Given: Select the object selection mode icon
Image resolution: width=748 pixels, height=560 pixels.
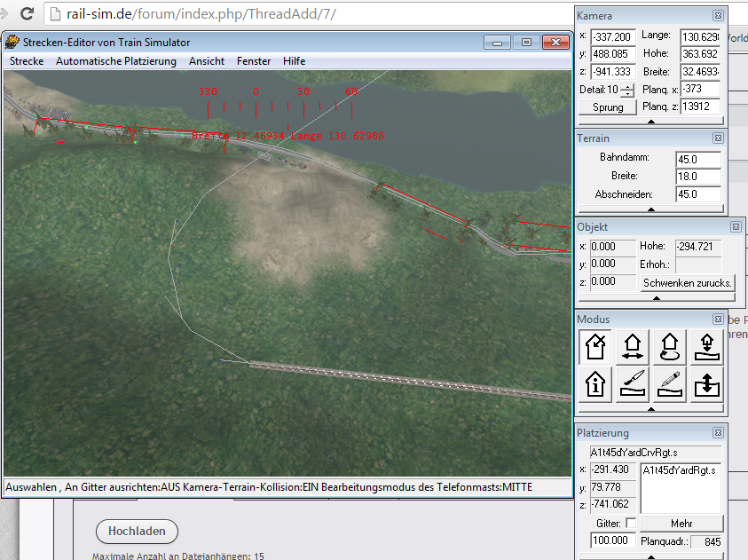Looking at the screenshot, I should tap(594, 346).
